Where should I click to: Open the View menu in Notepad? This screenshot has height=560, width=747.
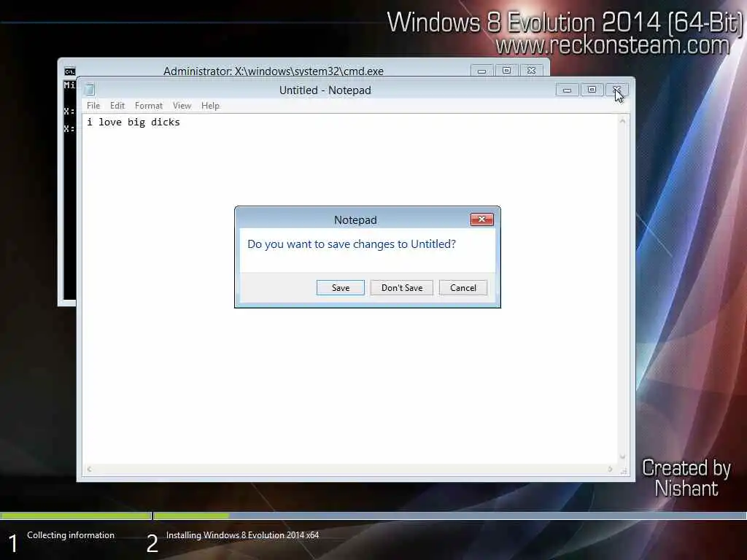click(182, 106)
